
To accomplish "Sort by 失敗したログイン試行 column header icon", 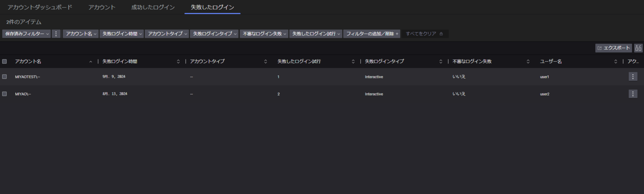I will 353,62.
